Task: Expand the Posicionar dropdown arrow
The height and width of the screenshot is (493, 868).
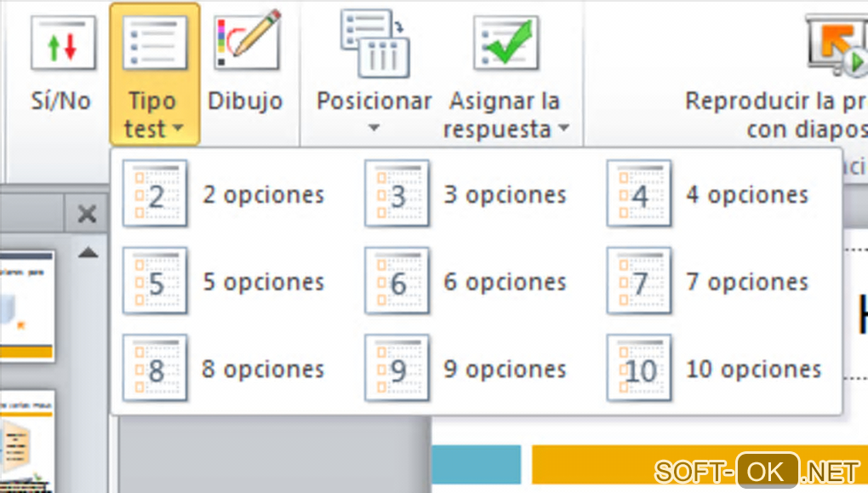Action: click(374, 129)
